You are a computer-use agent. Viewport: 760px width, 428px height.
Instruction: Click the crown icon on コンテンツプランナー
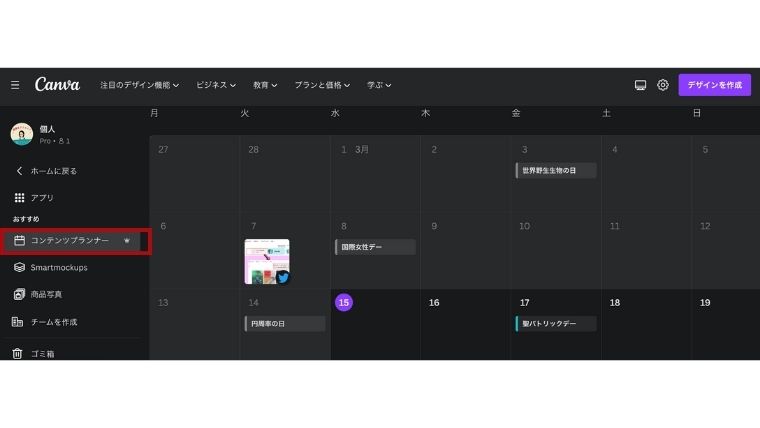tap(127, 240)
